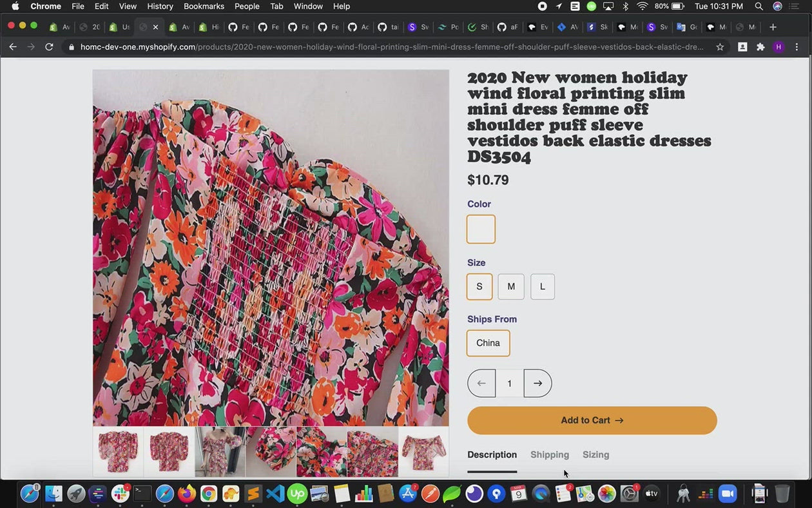The height and width of the screenshot is (508, 812).
Task: Open Zoom from the dock
Action: point(728,494)
